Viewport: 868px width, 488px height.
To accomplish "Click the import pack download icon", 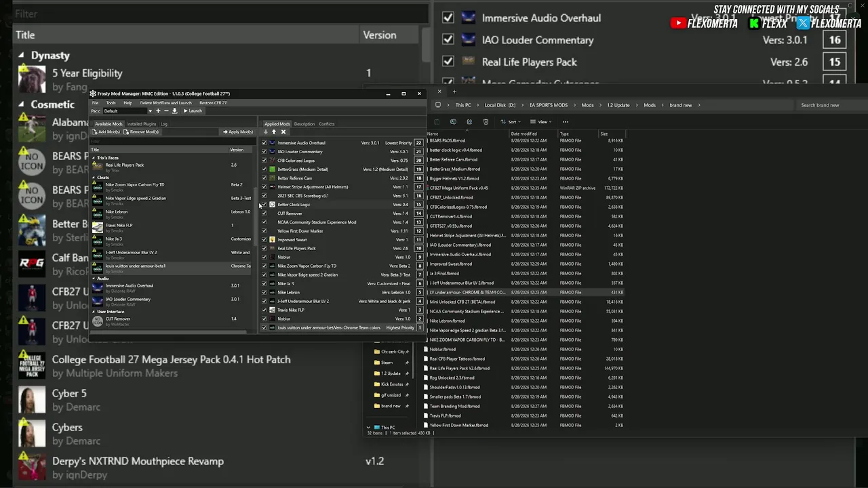I will [174, 111].
